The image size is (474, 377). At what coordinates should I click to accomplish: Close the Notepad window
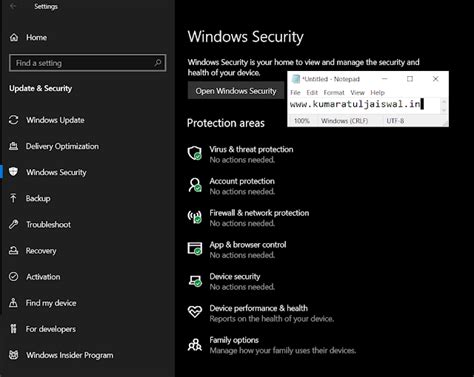(x=435, y=79)
